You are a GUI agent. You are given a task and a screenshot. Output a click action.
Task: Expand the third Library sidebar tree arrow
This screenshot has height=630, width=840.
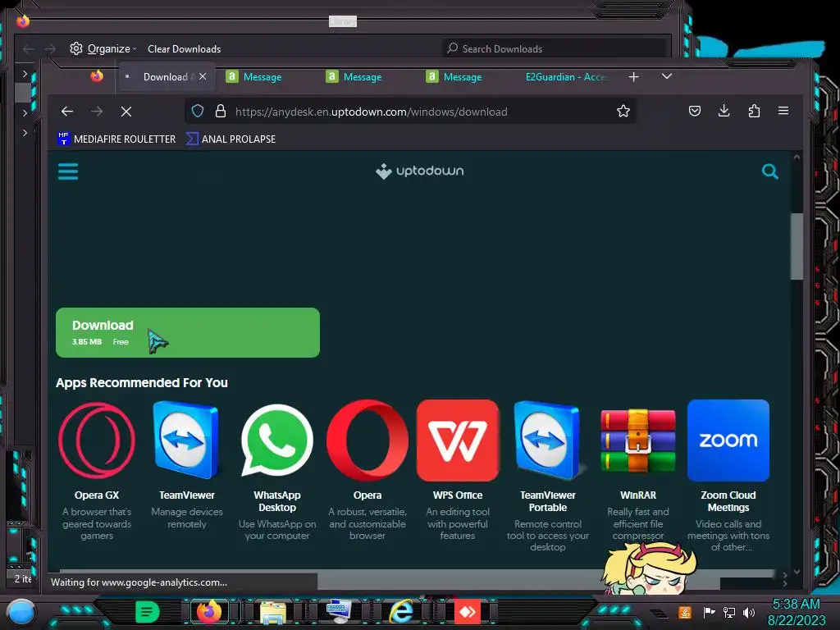click(x=25, y=132)
